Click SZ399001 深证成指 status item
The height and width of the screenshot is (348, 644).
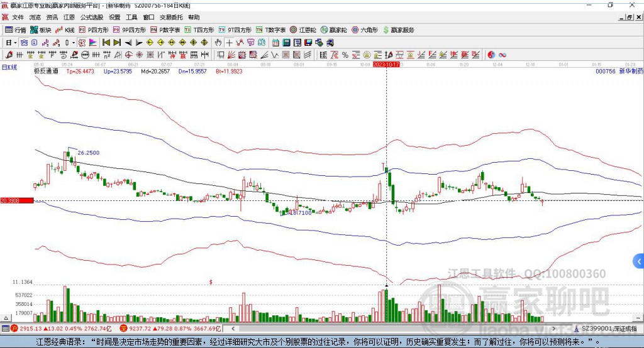coord(606,329)
